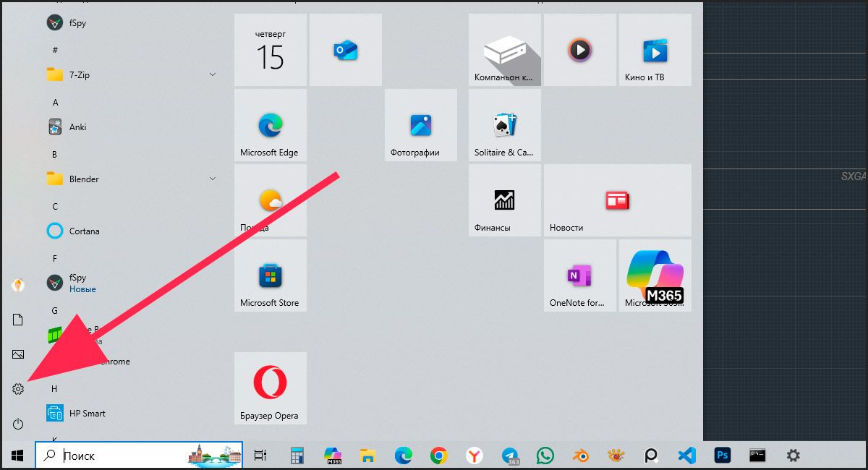The image size is (868, 470).
Task: Launch Microsoft Edge from the taskbar
Action: tap(403, 456)
